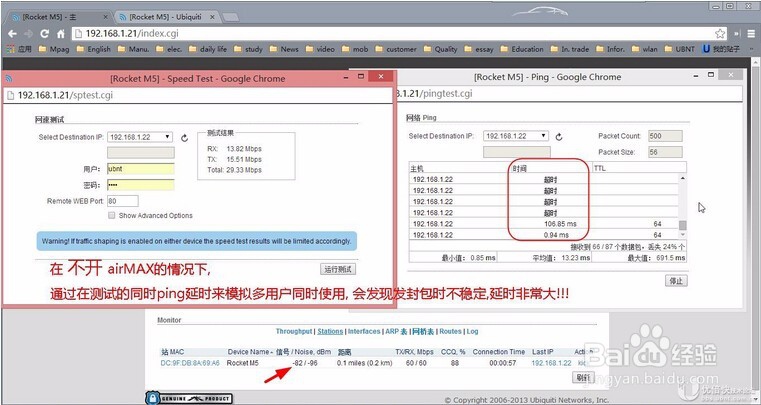Click Last IP 192.168.1.22 link
Image resolution: width=761 pixels, height=405 pixels.
click(551, 363)
